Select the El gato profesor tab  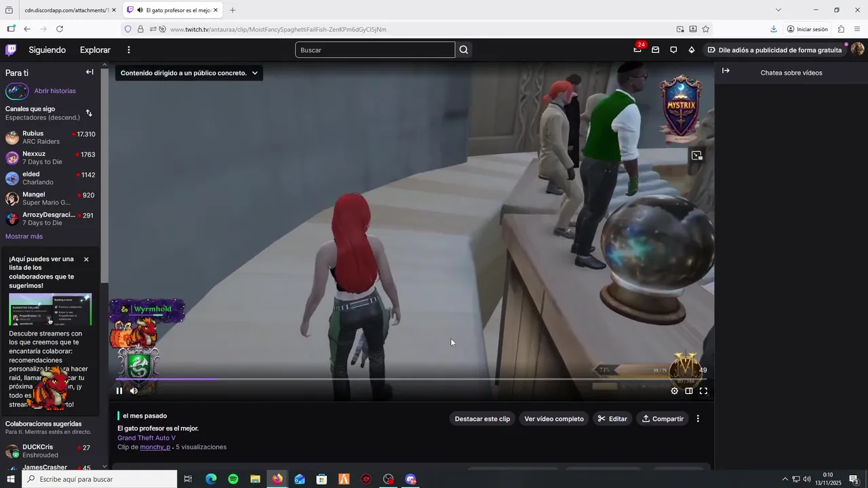pos(173,10)
